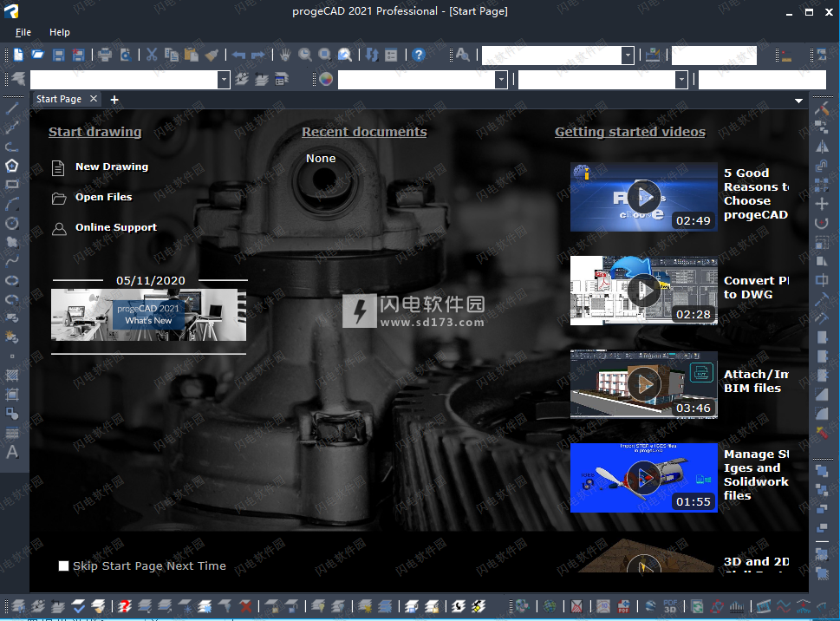This screenshot has height=621, width=840.
Task: Select the Ellipse draw tool
Action: [12, 281]
